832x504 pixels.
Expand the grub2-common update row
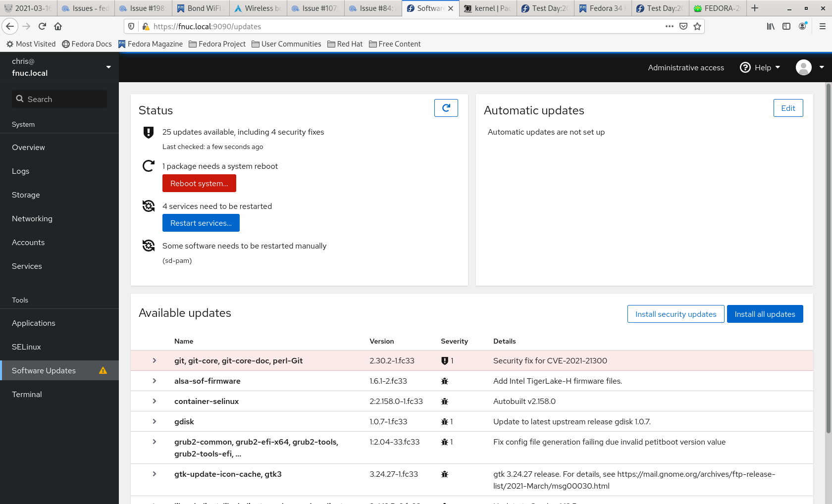click(x=155, y=442)
